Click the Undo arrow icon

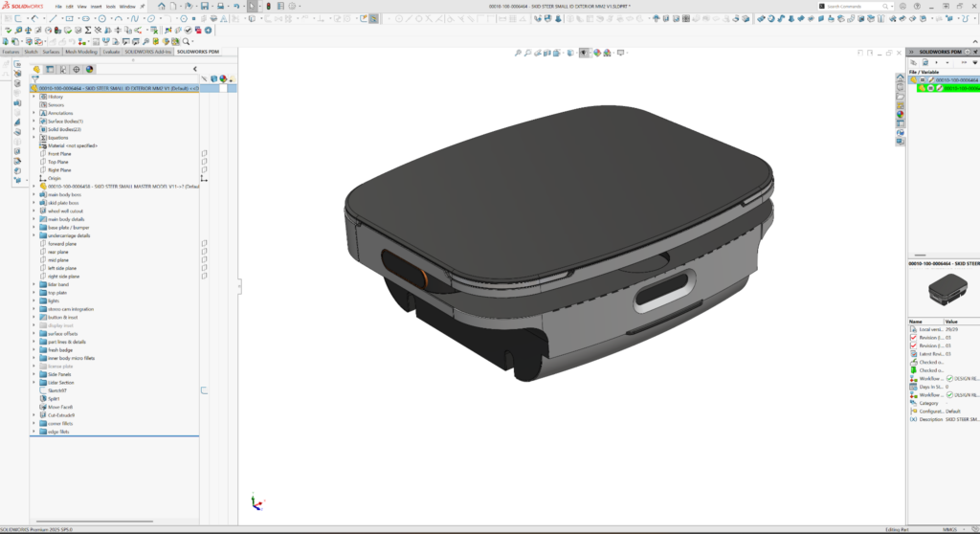click(x=236, y=7)
